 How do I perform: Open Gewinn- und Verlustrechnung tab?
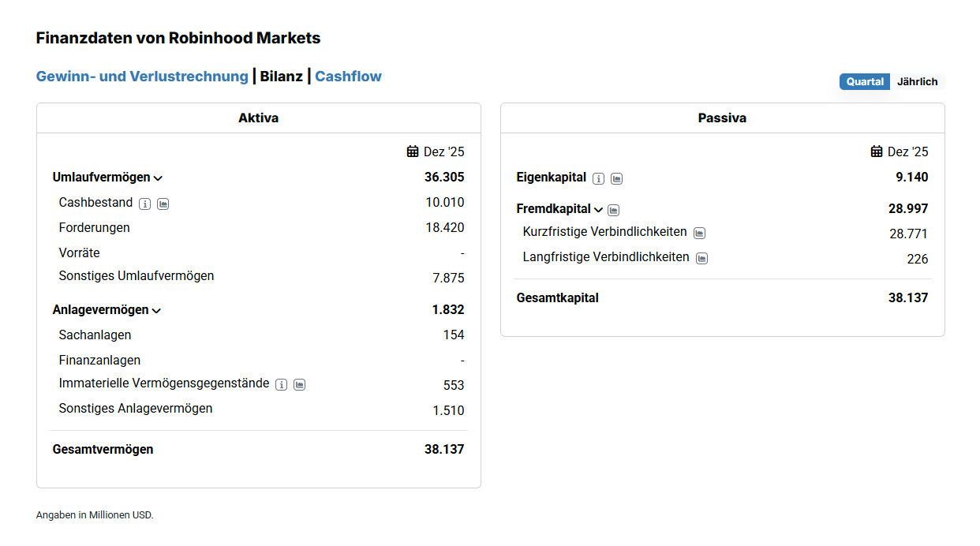(x=142, y=77)
